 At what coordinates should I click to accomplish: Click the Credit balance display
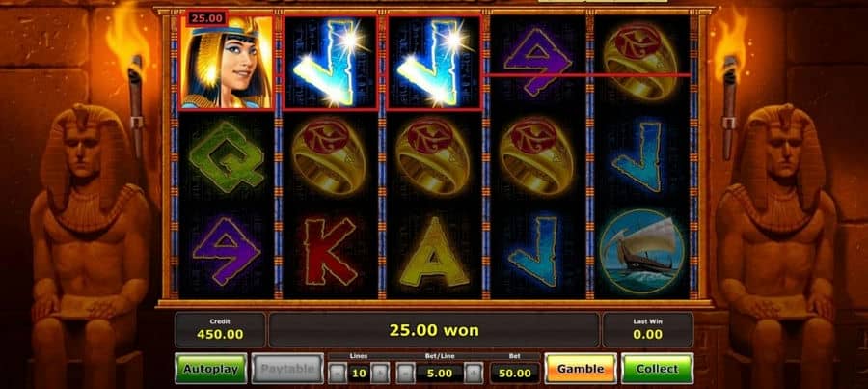(220, 330)
